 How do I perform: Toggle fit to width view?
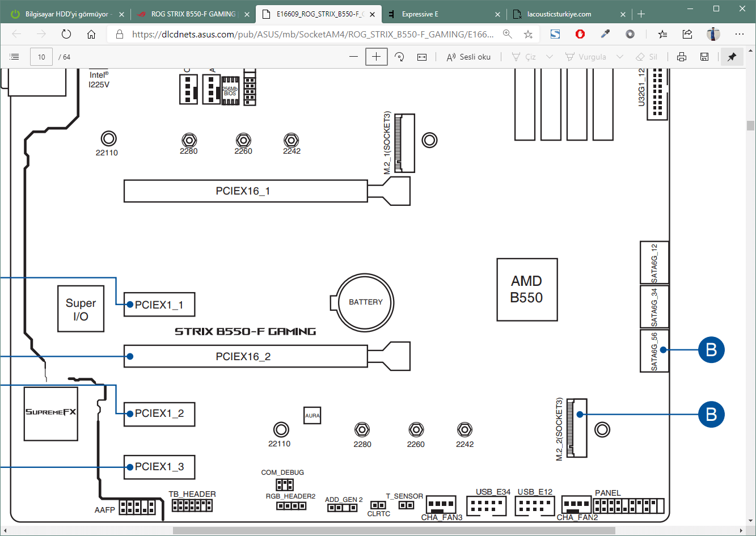tap(422, 57)
